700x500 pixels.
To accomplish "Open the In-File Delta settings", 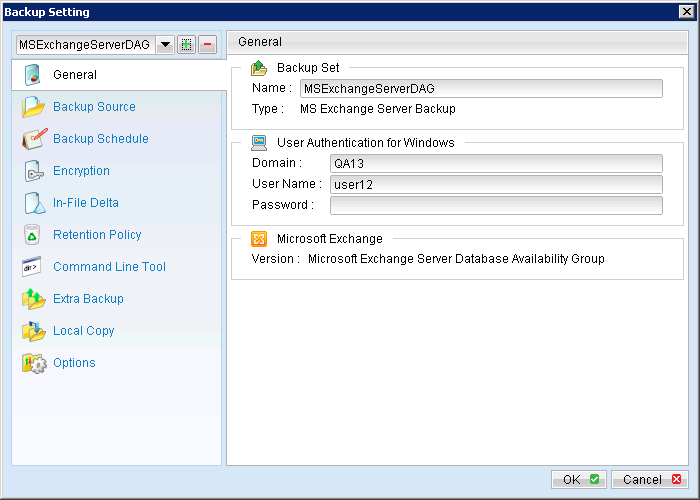I will [86, 203].
